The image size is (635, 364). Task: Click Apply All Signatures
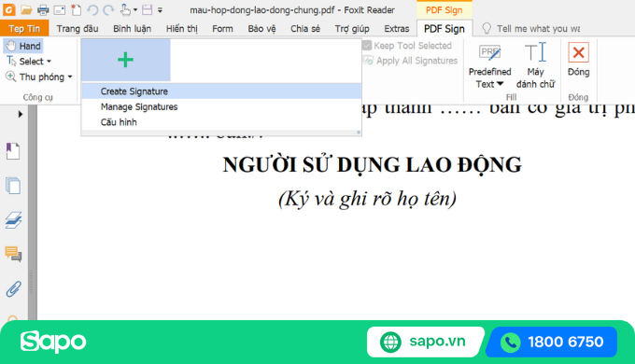coord(411,61)
